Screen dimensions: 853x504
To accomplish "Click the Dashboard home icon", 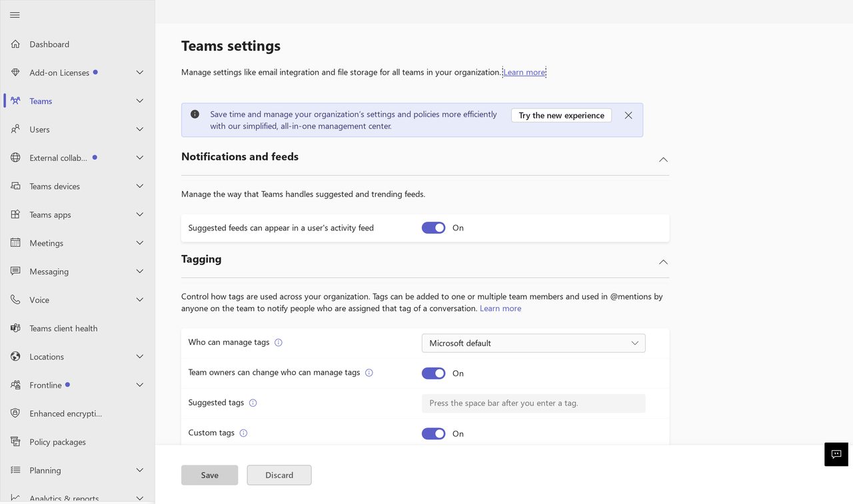I will [15, 44].
